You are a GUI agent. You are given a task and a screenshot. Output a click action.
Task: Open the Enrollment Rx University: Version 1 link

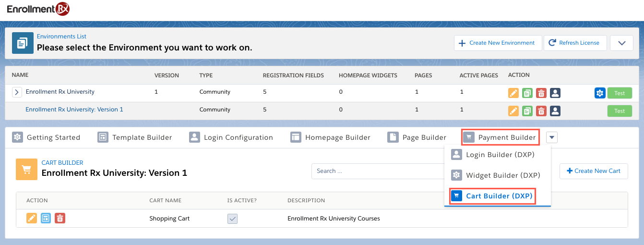[74, 110]
